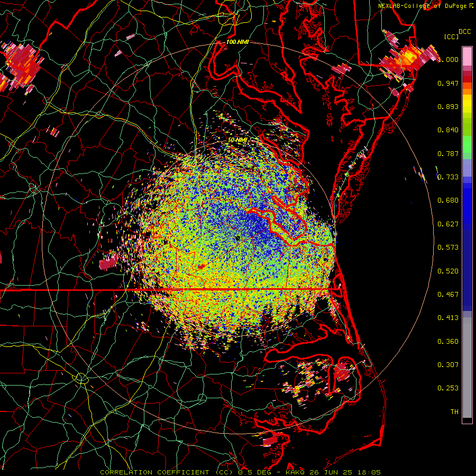This screenshot has width=476, height=476.
Task: Select the 0.733 scale value
Action: (448, 177)
